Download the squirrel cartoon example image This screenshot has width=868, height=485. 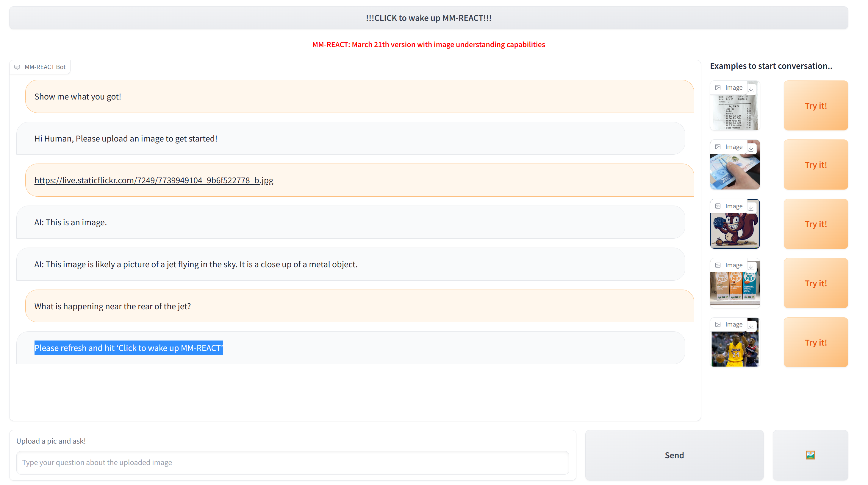click(751, 208)
